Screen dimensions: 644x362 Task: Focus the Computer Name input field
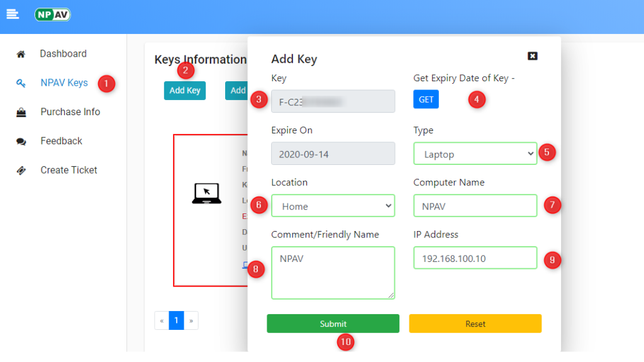coord(475,206)
